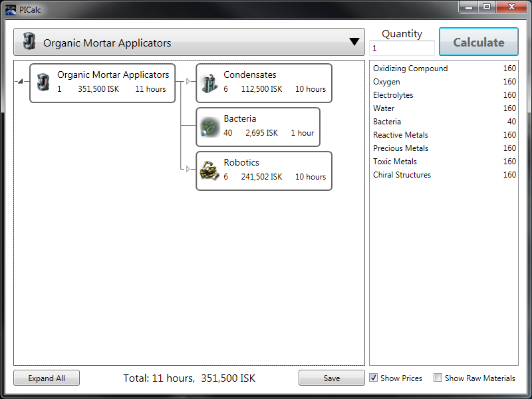Click the Organic Mortar Applicators tree node icon
532x399 pixels.
pos(43,82)
